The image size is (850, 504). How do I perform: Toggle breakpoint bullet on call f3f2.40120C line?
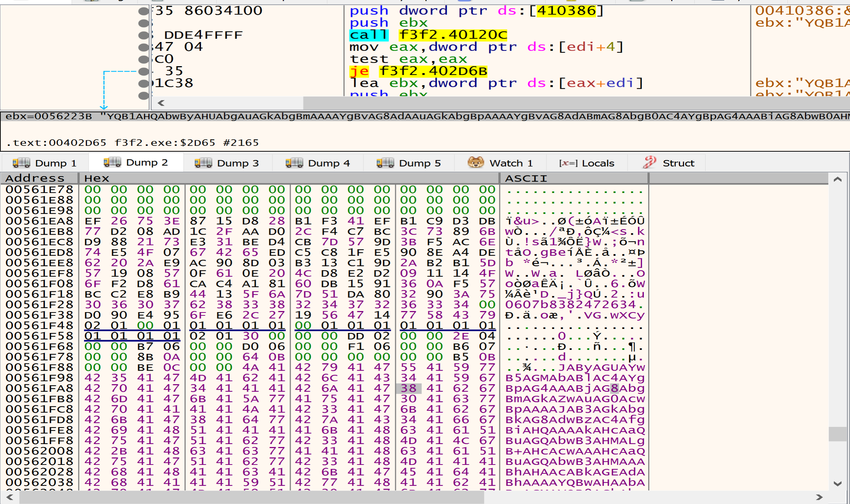point(144,35)
